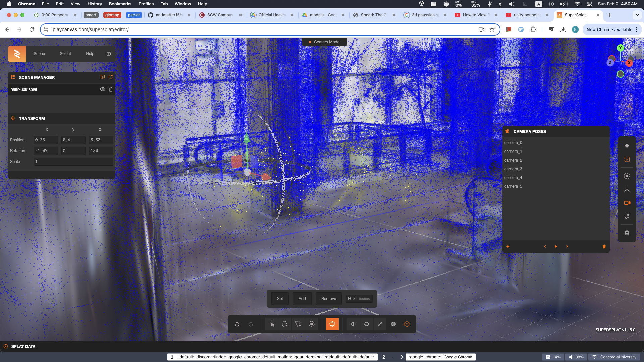
Task: Click the Set button
Action: tap(280, 299)
